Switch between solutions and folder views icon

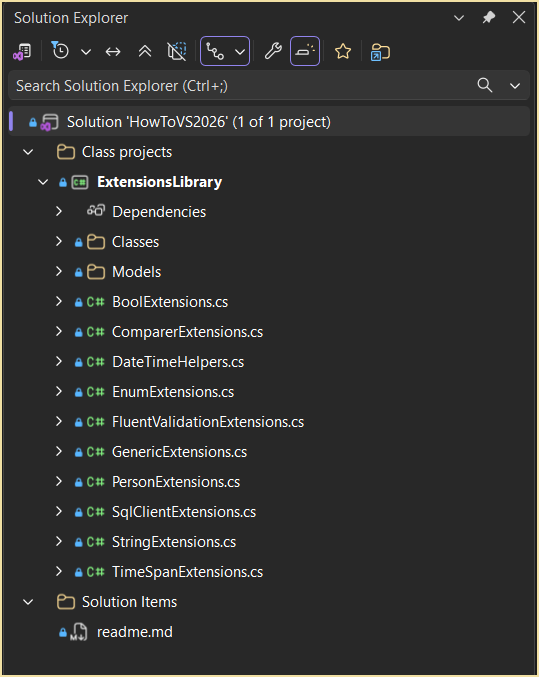(22, 52)
